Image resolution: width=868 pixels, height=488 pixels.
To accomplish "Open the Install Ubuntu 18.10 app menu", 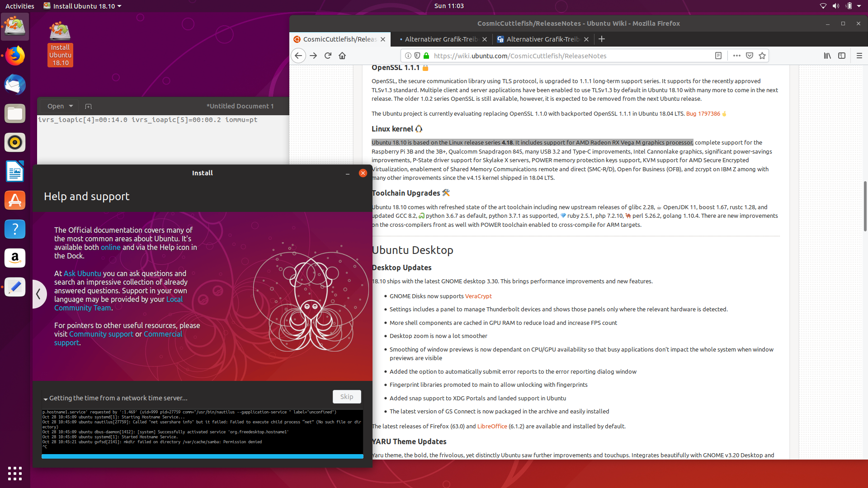I will point(83,6).
